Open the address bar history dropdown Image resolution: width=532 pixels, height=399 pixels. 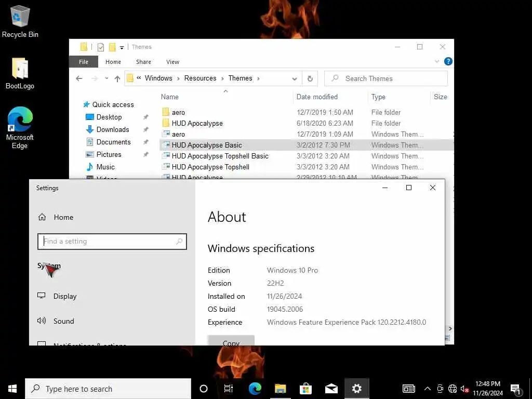coord(295,79)
